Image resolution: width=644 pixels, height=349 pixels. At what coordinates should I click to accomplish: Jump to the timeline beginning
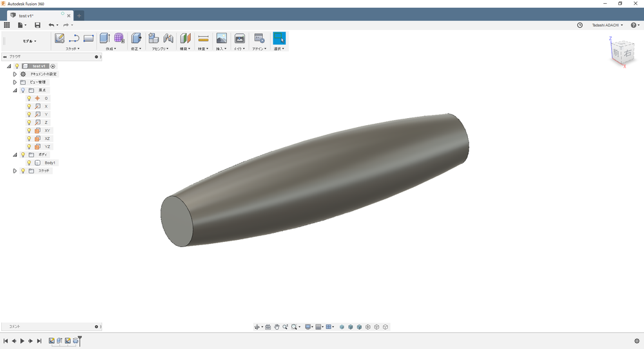point(5,341)
